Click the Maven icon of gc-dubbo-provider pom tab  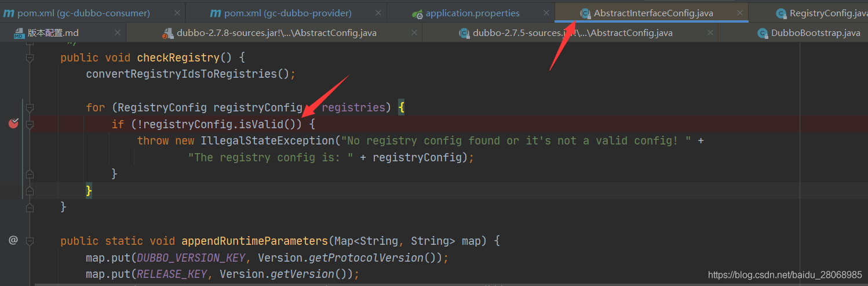click(x=215, y=13)
